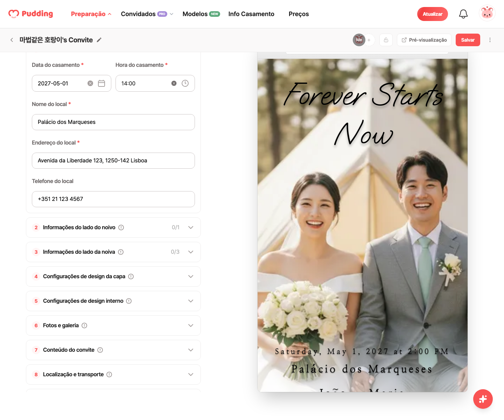Open the pig avatar profile menu

coord(487,14)
